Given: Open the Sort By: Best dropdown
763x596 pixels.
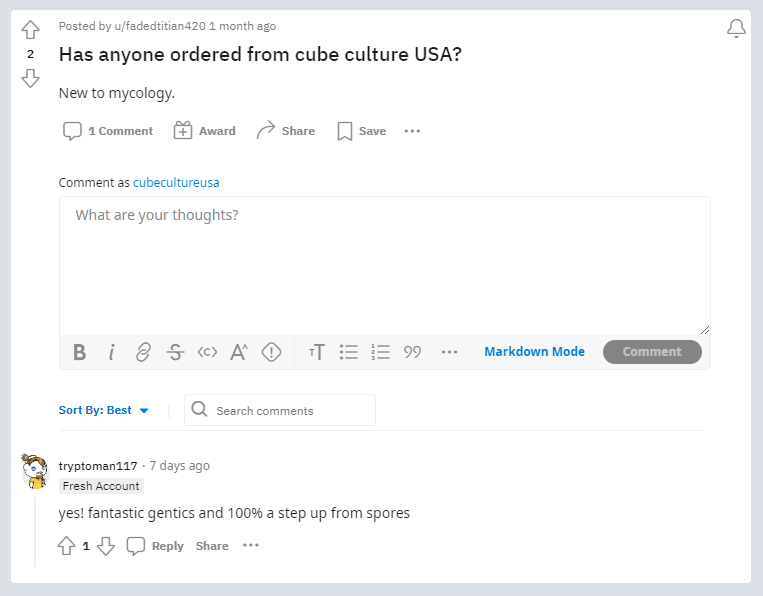Looking at the screenshot, I should (x=103, y=410).
